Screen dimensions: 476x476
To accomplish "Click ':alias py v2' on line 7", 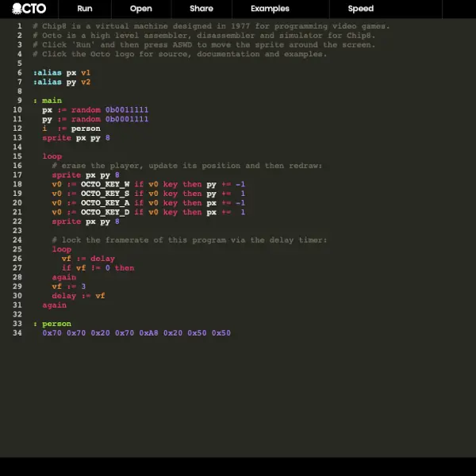I will (62, 82).
